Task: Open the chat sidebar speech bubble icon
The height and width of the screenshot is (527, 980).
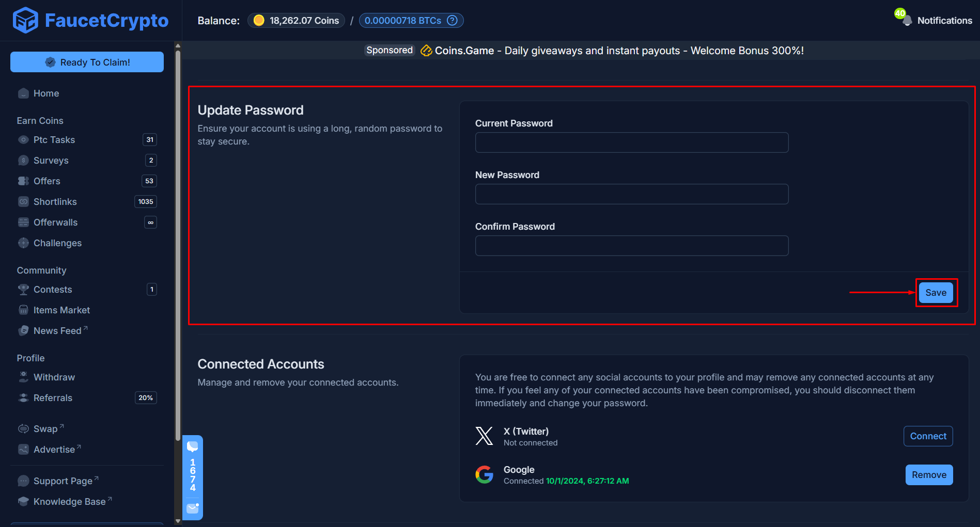Action: click(193, 446)
